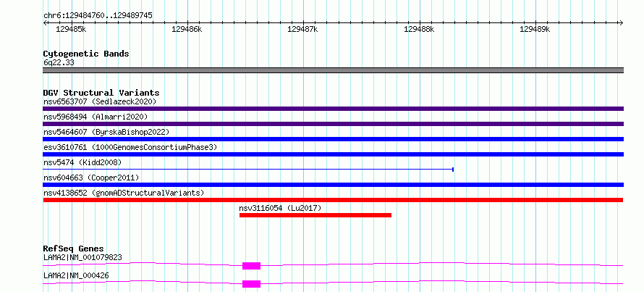Click the nsv604663 (Cooper2011) label
Viewport: 644px width, 292px height.
[91, 178]
